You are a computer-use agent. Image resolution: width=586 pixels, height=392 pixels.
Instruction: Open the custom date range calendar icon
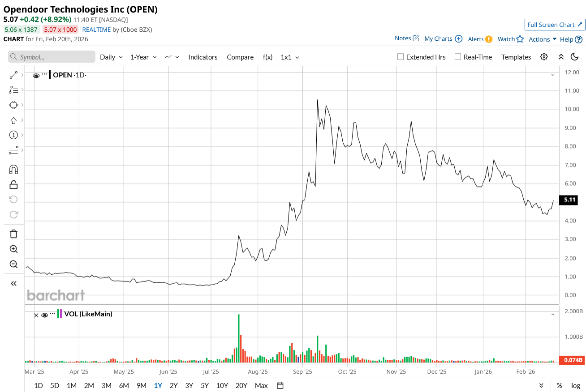pos(280,386)
